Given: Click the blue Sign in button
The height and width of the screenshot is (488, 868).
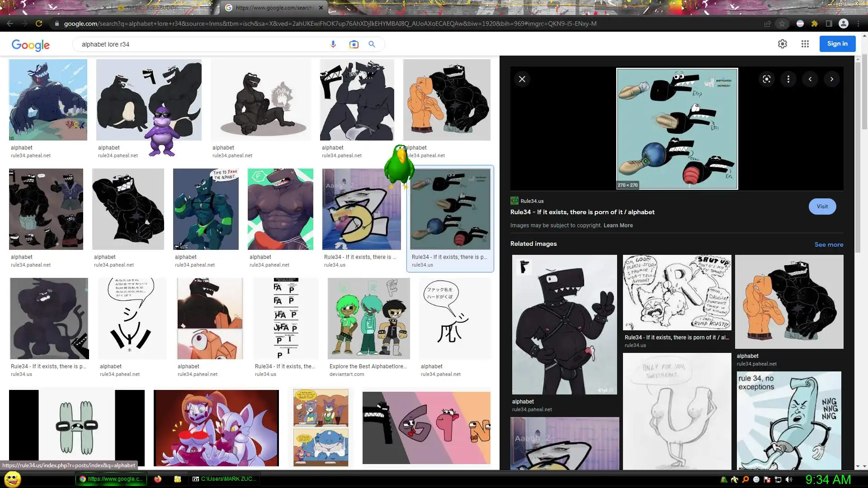Looking at the screenshot, I should coord(837,44).
